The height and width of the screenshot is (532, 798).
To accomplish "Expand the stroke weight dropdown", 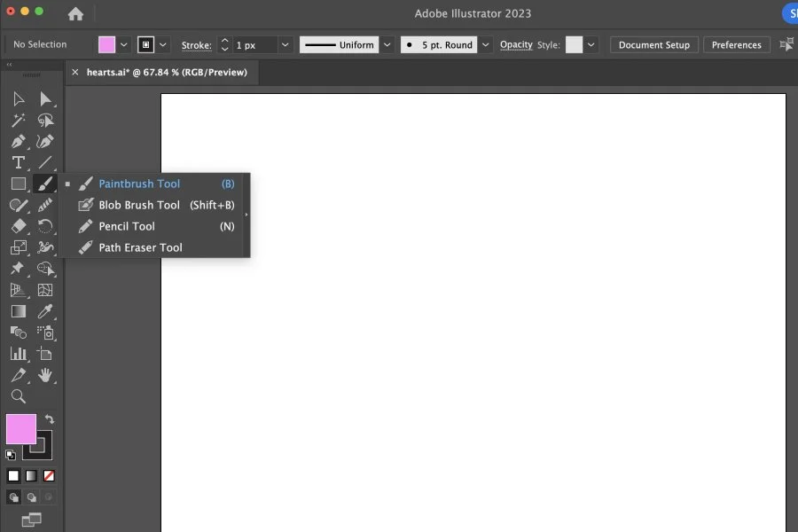I will click(x=285, y=45).
